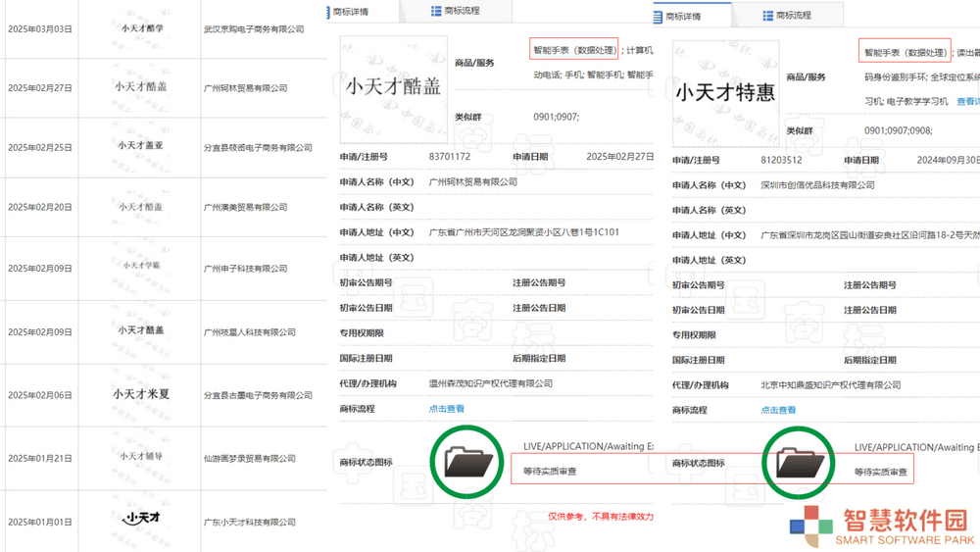Select application date 2024年09月30日
Image resolution: width=980 pixels, height=552 pixels.
pos(948,160)
